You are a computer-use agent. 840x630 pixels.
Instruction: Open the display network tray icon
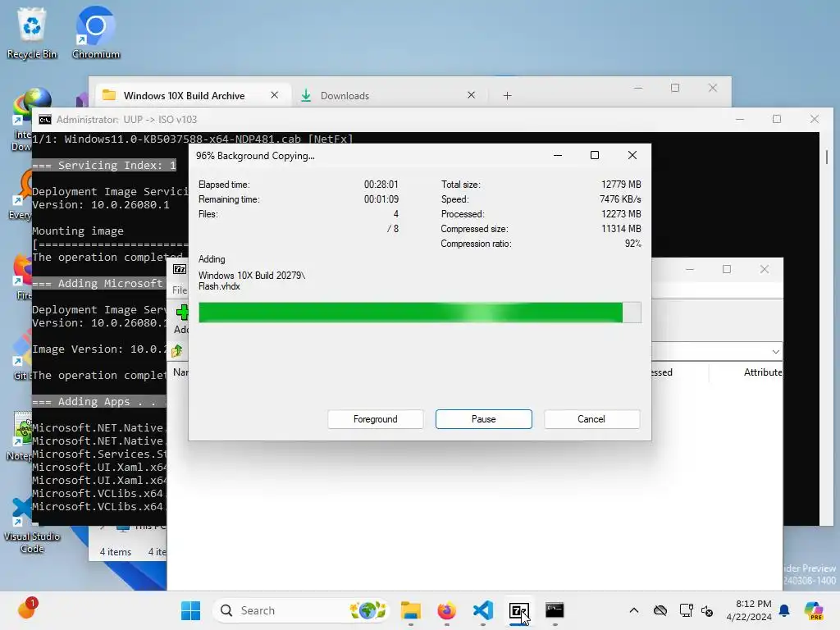click(686, 610)
